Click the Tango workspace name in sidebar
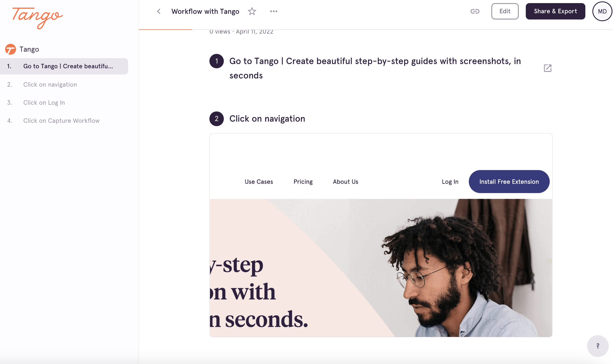The width and height of the screenshot is (613, 364). coord(29,49)
